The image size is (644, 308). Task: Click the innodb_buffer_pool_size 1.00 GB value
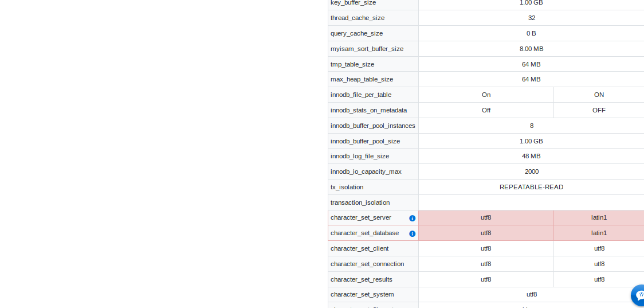coord(531,141)
